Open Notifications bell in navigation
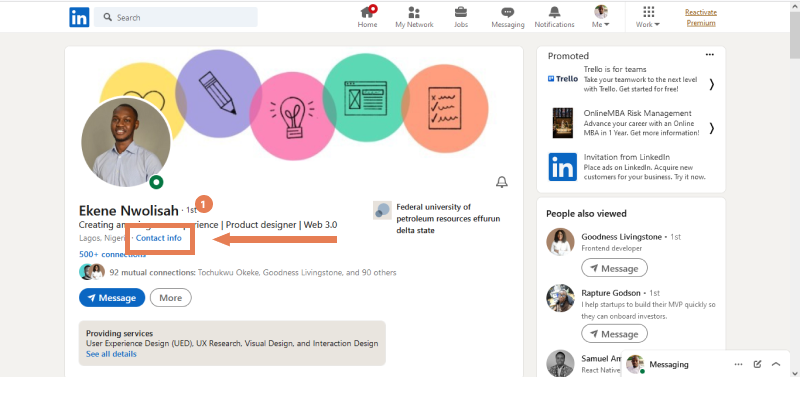The image size is (800, 407). click(x=555, y=17)
